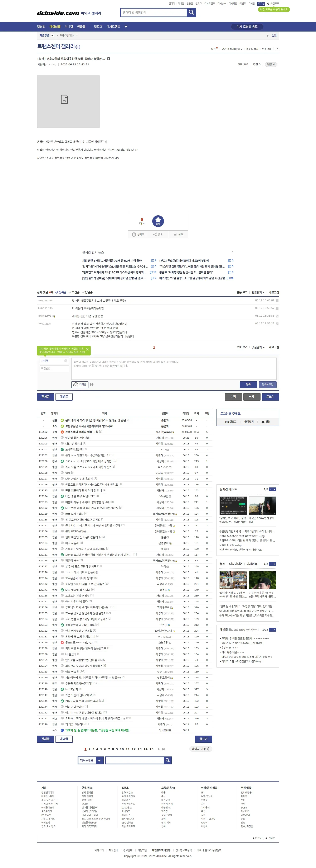Open MY갤로그 in login box
The width and height of the screenshot is (316, 868).
(231, 422)
